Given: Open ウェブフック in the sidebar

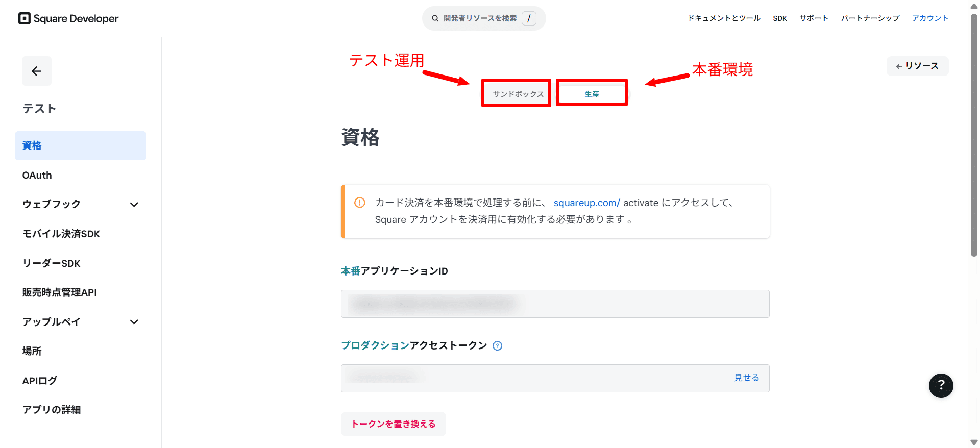Looking at the screenshot, I should pos(52,204).
